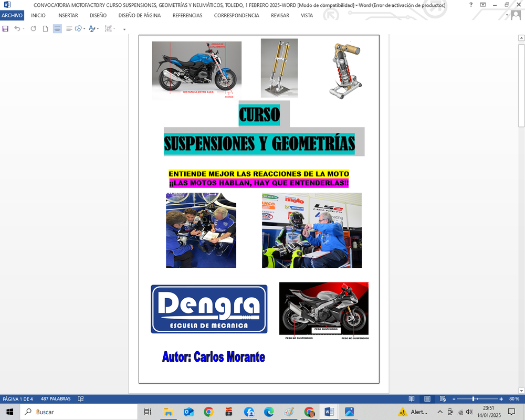Open zoom dialog via 80 % label
The image size is (525, 420).
click(x=514, y=399)
